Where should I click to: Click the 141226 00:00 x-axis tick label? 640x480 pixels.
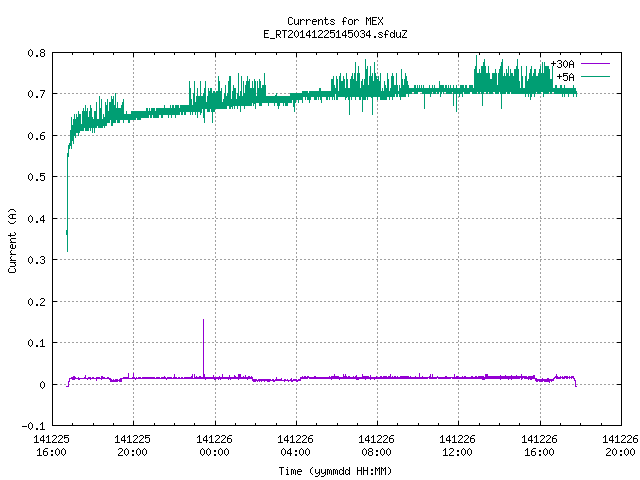point(214,446)
